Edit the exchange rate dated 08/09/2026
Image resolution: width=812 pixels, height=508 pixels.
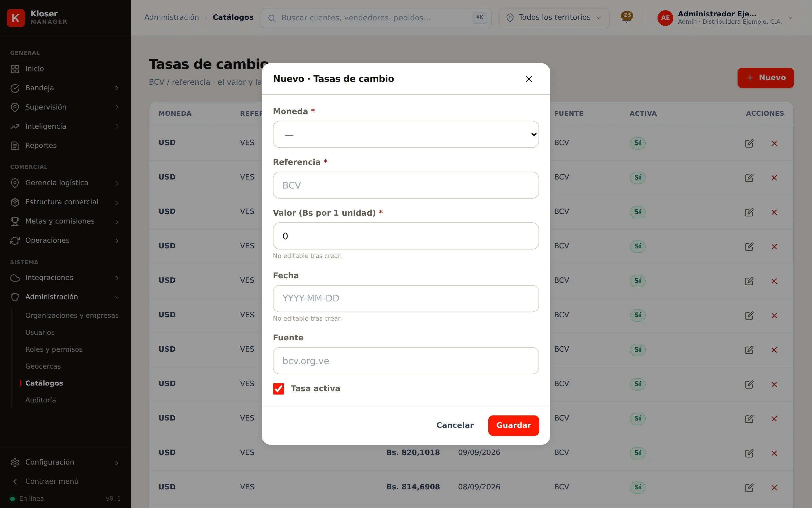[x=749, y=487]
